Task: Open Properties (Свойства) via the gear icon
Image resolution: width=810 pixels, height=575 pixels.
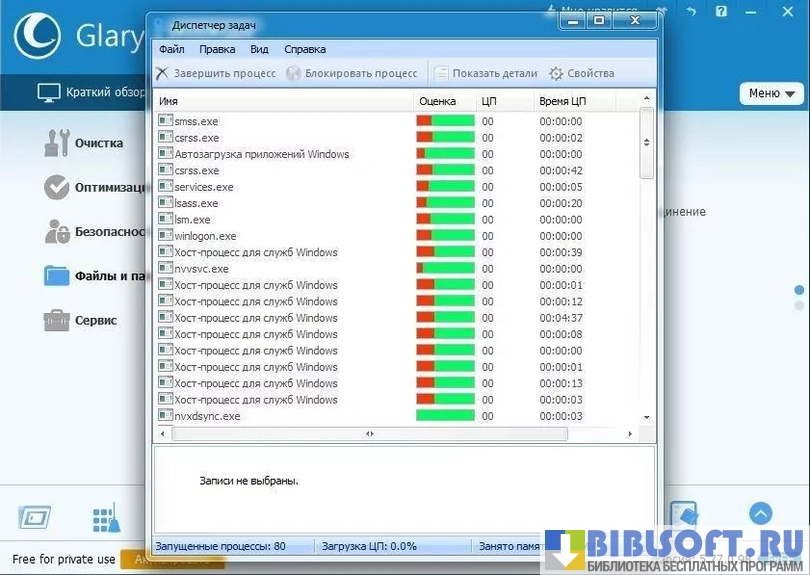Action: click(x=556, y=73)
